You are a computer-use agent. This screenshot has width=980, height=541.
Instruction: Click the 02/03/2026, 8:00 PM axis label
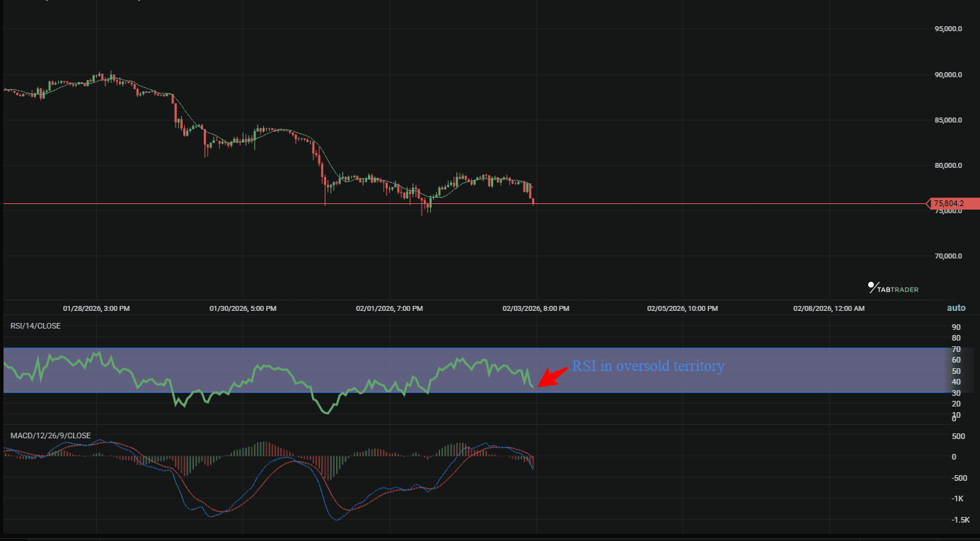pyautogui.click(x=536, y=308)
